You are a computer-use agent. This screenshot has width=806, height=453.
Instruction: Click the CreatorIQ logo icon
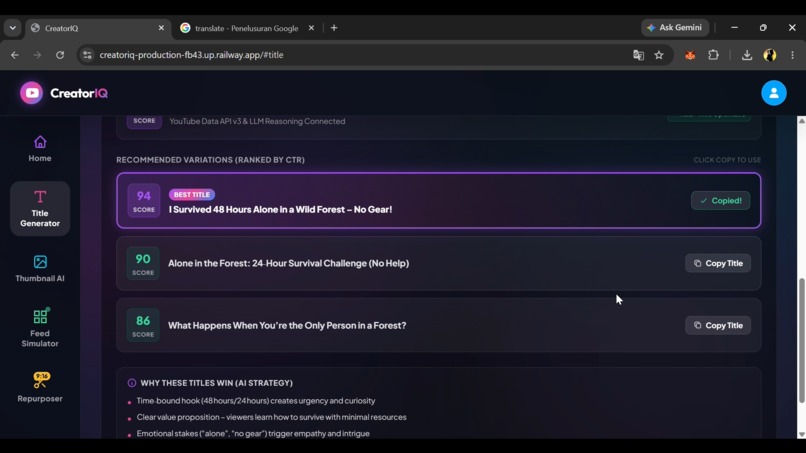click(31, 93)
